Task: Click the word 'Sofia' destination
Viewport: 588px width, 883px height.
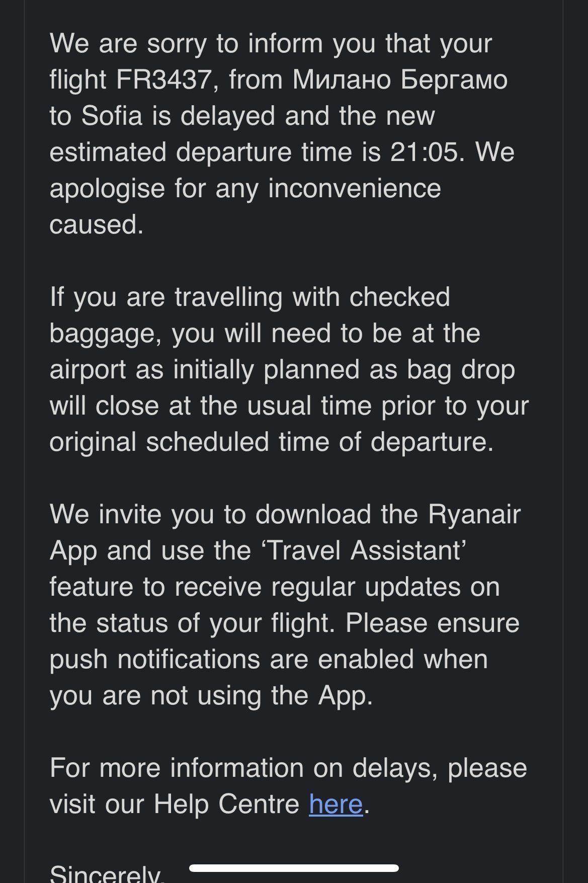Action: coord(112,116)
